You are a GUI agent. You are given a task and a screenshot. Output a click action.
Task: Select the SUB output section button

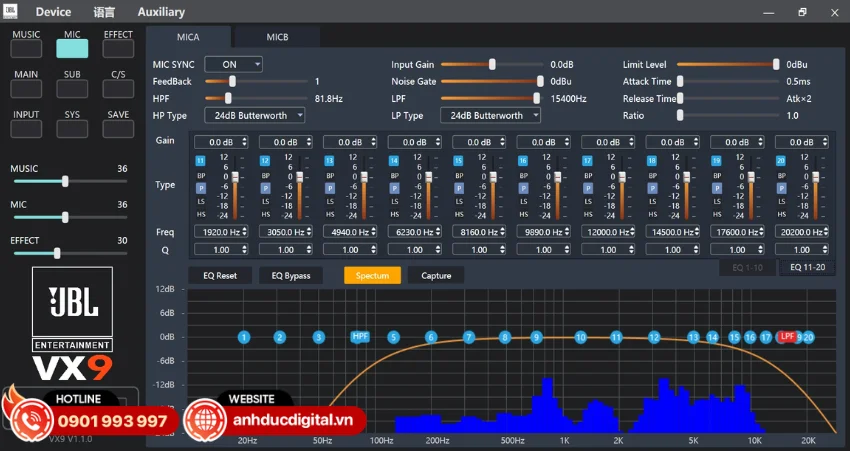[72, 89]
